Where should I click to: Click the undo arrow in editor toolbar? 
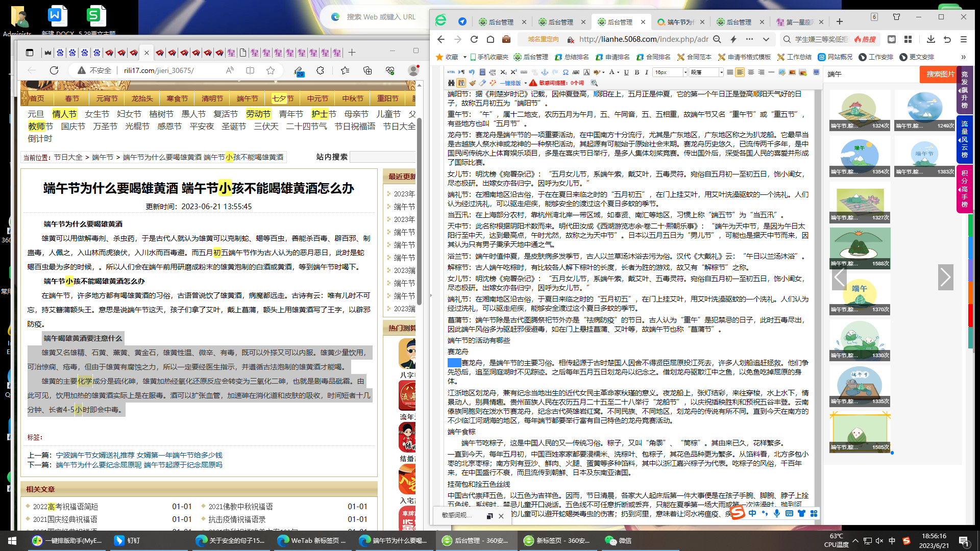click(x=472, y=72)
